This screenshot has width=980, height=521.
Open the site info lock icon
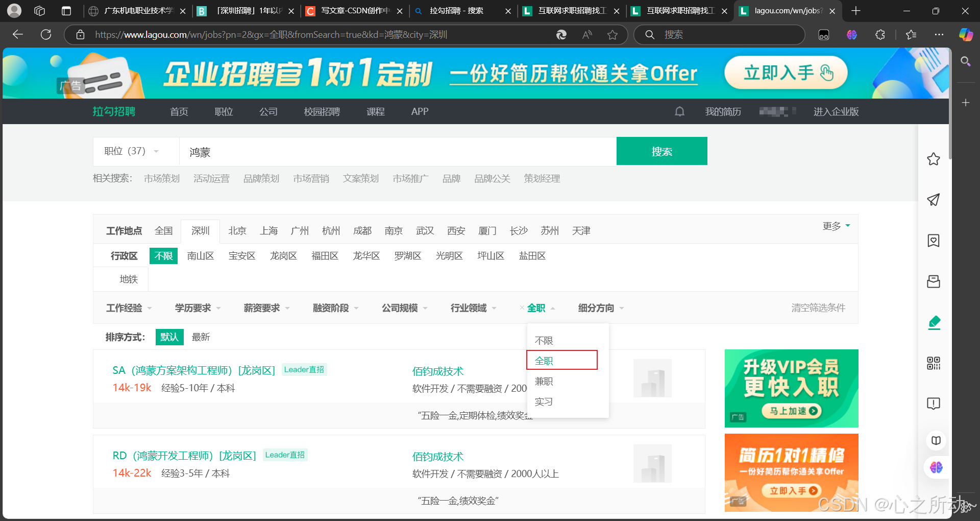coord(80,34)
